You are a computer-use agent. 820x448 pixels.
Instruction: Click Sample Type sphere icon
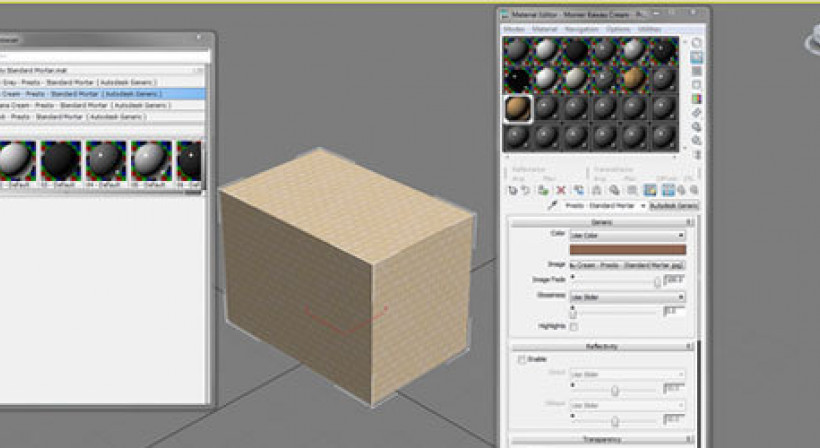[x=697, y=43]
